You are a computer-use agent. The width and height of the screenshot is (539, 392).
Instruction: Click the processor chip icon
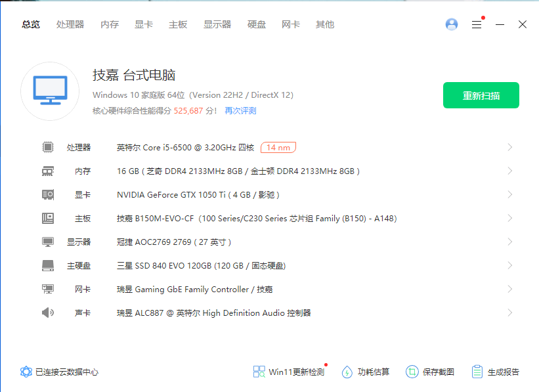[48, 147]
